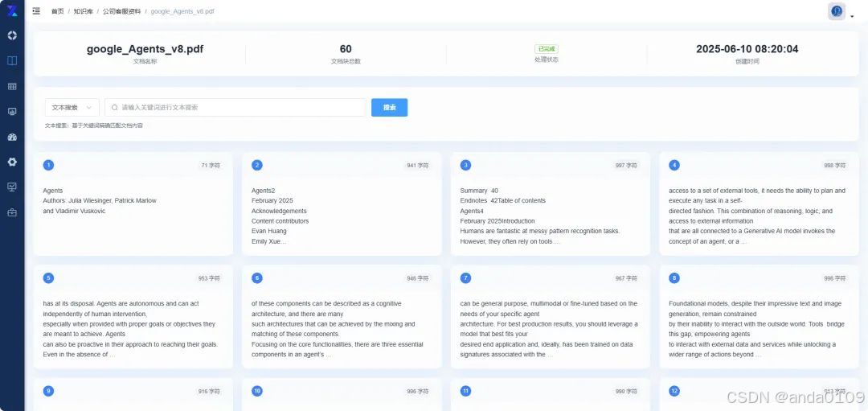Click the 998 字符 tag on chunk 4

(835, 165)
